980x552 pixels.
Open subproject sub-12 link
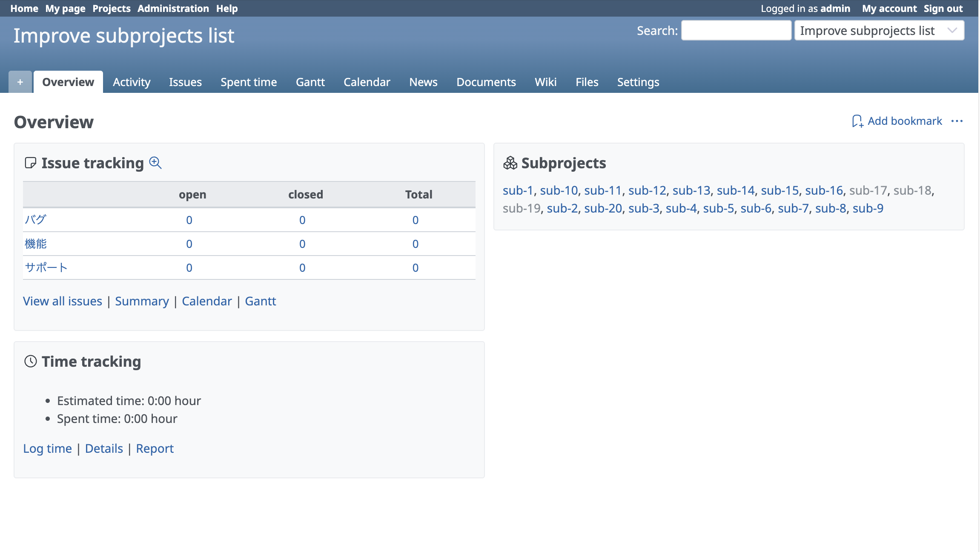(647, 190)
